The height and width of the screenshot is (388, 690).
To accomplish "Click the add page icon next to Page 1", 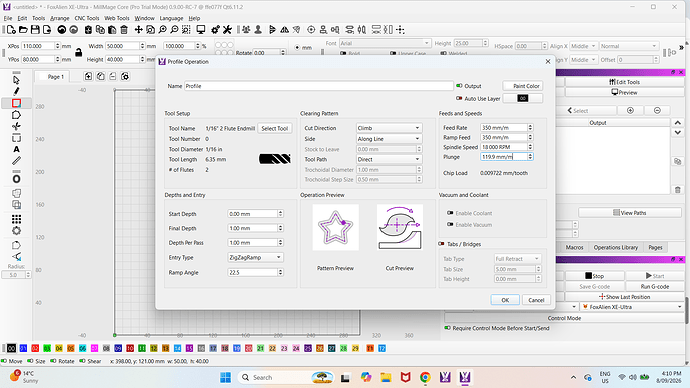I will (88, 77).
